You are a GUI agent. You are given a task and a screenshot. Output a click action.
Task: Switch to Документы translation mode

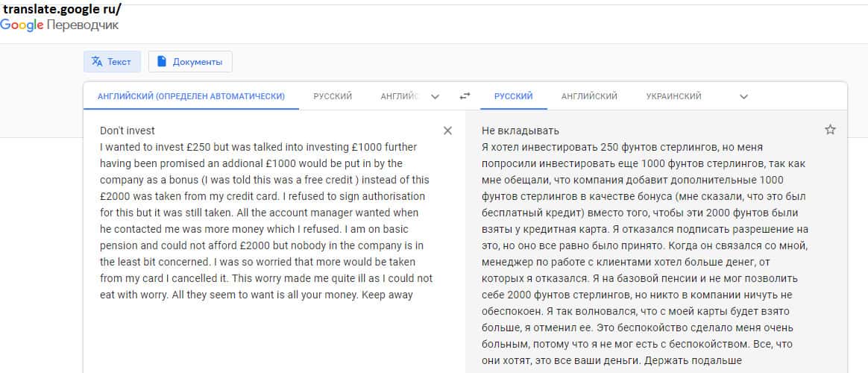(190, 62)
